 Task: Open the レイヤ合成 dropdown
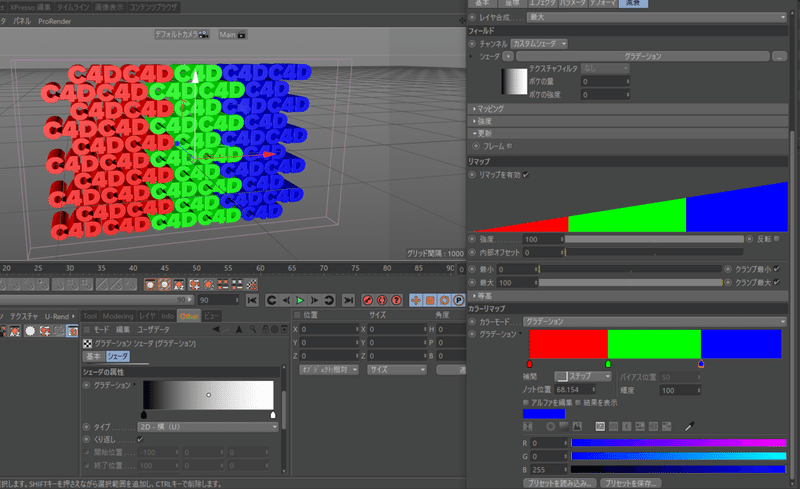[x=657, y=17]
